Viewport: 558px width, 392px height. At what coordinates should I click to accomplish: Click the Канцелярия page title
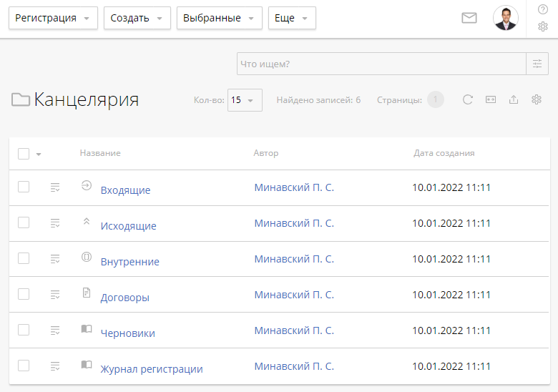pyautogui.click(x=86, y=99)
